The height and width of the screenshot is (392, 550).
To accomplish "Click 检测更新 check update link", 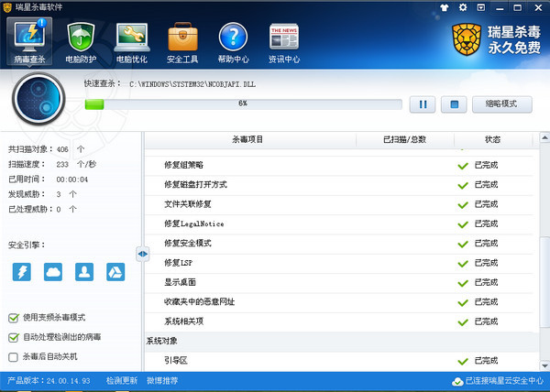I will 122,381.
